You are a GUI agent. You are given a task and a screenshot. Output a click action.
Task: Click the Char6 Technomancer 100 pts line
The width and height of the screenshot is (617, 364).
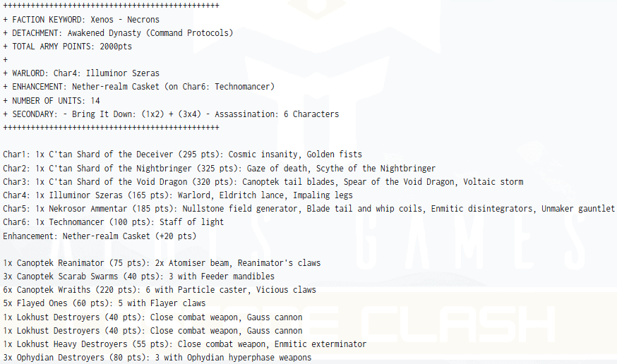(x=113, y=222)
